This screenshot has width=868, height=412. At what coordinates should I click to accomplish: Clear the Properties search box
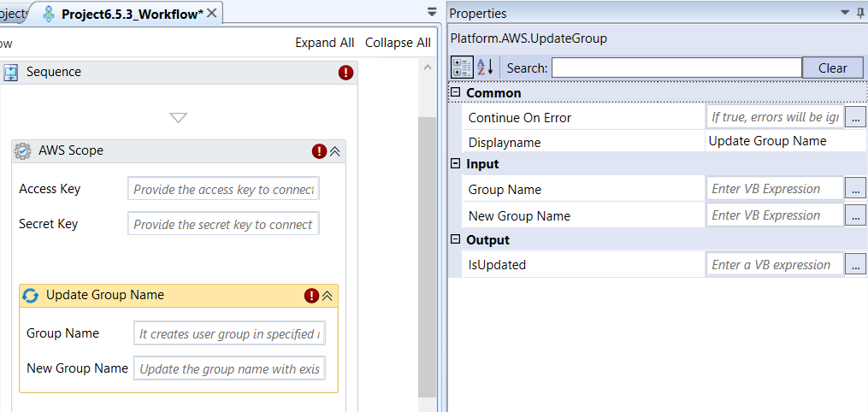[833, 68]
